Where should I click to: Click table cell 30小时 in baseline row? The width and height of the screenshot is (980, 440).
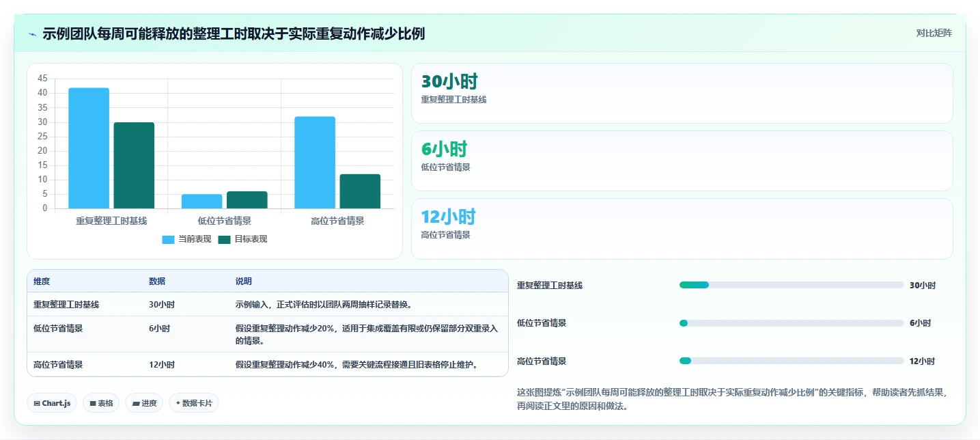click(162, 305)
